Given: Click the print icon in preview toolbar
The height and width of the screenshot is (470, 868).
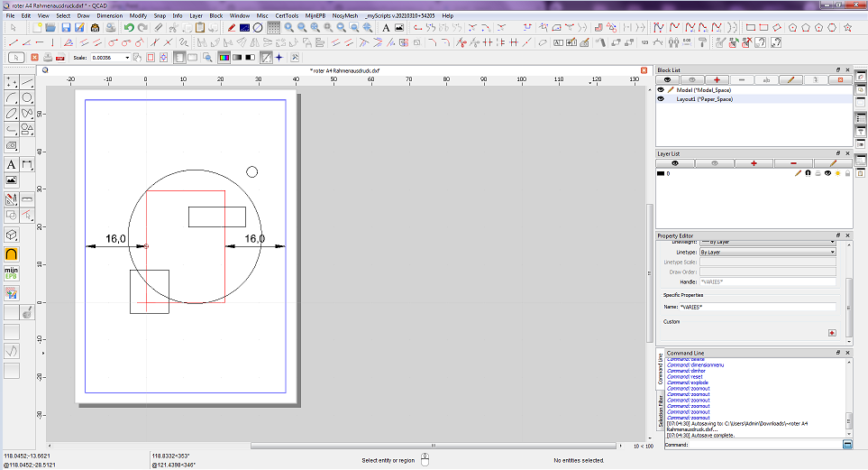Looking at the screenshot, I should click(48, 57).
